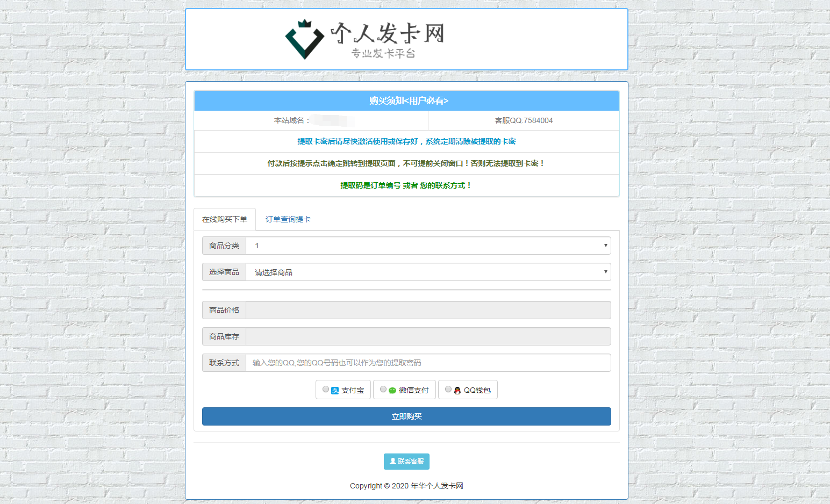Select the 微信支付 payment radio button
This screenshot has width=830, height=504.
coord(383,389)
